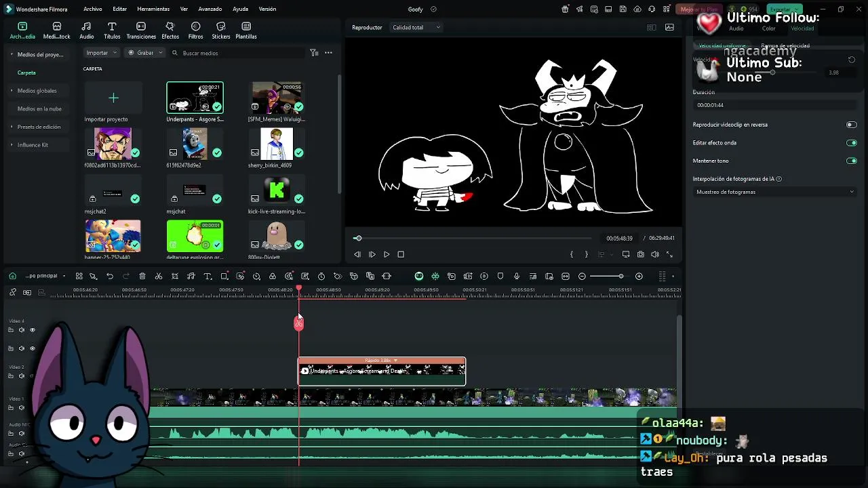Click the image view icon in preview header
The height and width of the screenshot is (488, 868).
669,28
